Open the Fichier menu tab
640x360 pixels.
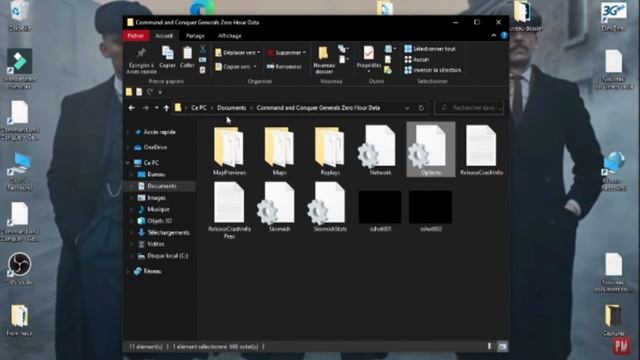click(x=136, y=36)
